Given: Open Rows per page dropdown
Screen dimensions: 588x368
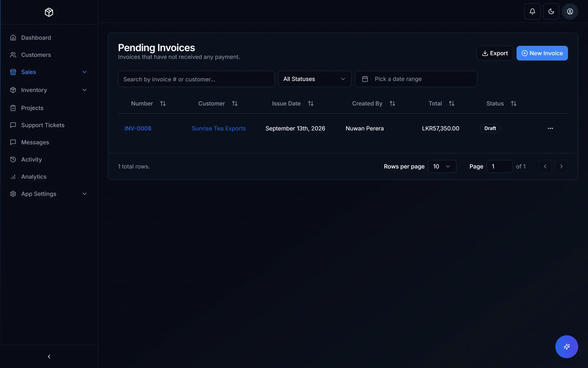Looking at the screenshot, I should [x=442, y=166].
